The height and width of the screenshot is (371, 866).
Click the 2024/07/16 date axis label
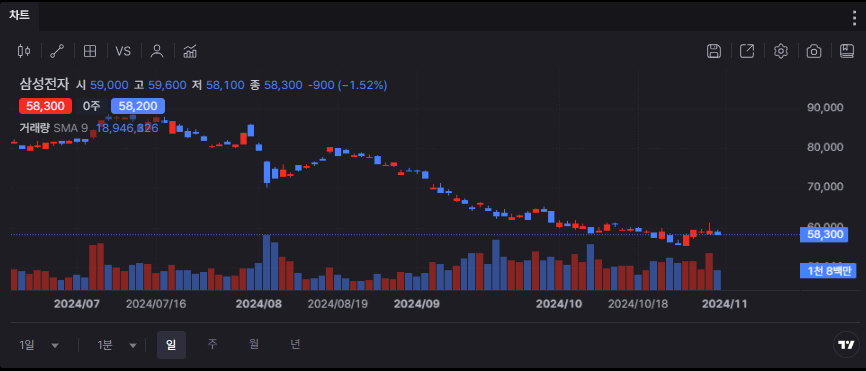156,304
